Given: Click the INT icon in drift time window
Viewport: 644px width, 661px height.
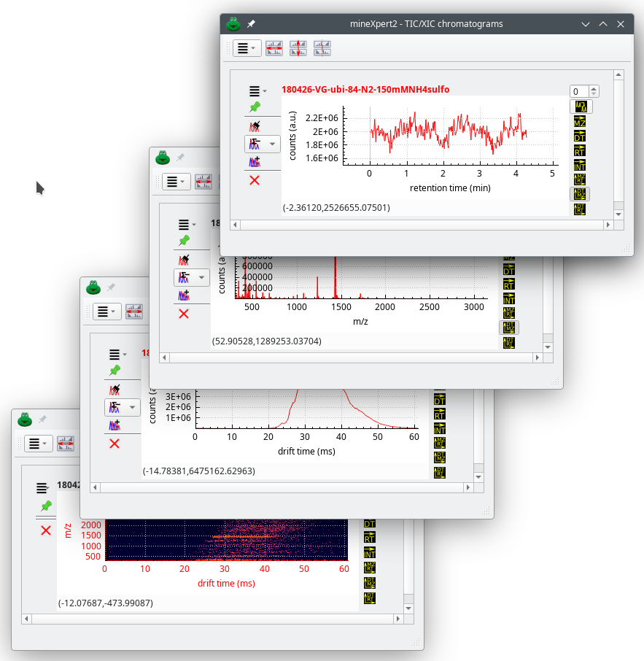Looking at the screenshot, I should point(440,429).
